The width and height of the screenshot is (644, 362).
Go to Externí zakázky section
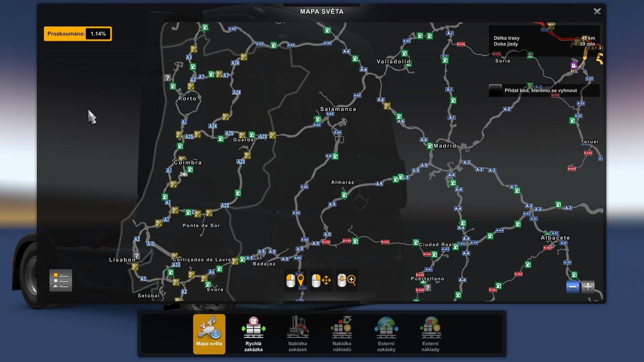click(386, 334)
